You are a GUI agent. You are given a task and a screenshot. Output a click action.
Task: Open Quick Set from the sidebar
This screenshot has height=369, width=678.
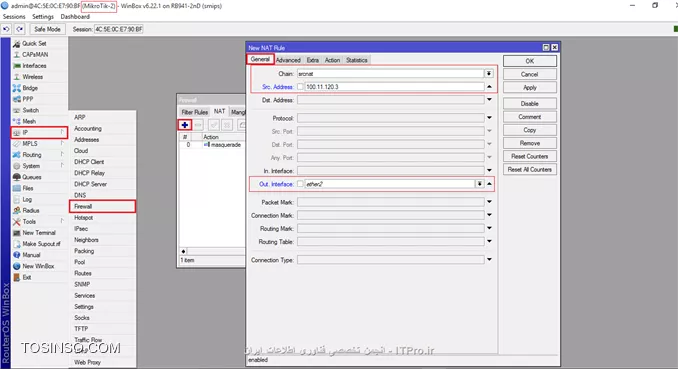34,44
